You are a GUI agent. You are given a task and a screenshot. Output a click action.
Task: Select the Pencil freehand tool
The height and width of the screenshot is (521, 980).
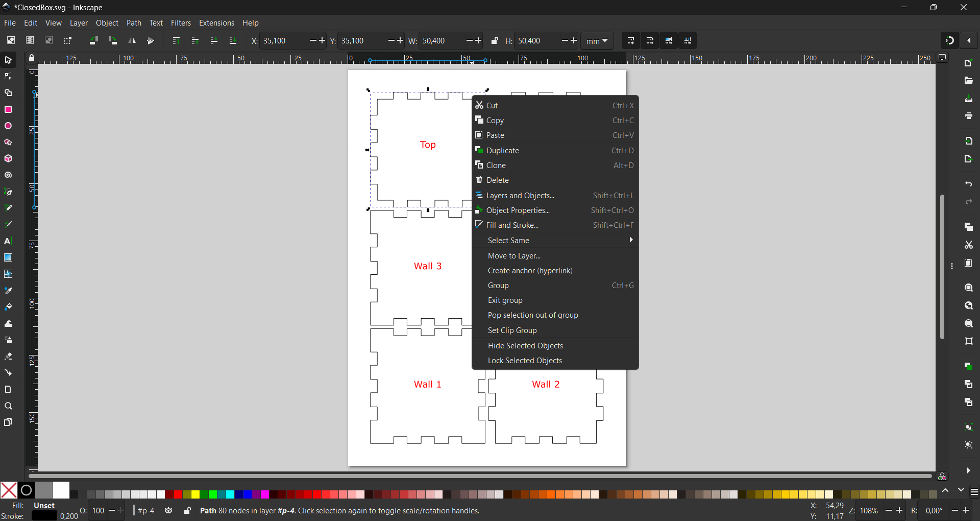[8, 208]
